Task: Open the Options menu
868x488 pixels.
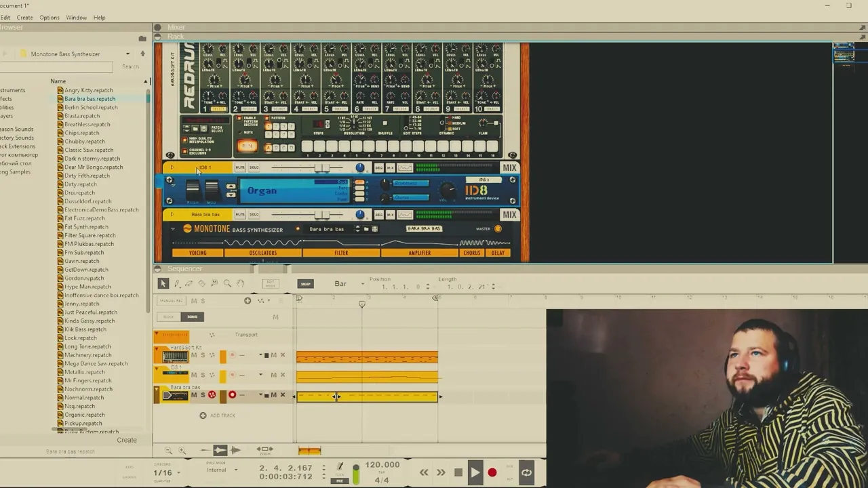Action: (50, 18)
